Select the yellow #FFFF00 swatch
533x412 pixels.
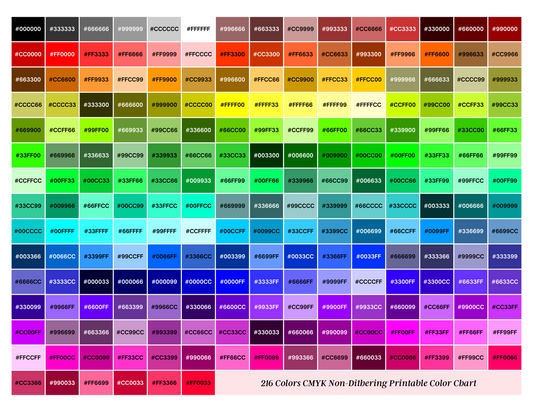(x=233, y=105)
